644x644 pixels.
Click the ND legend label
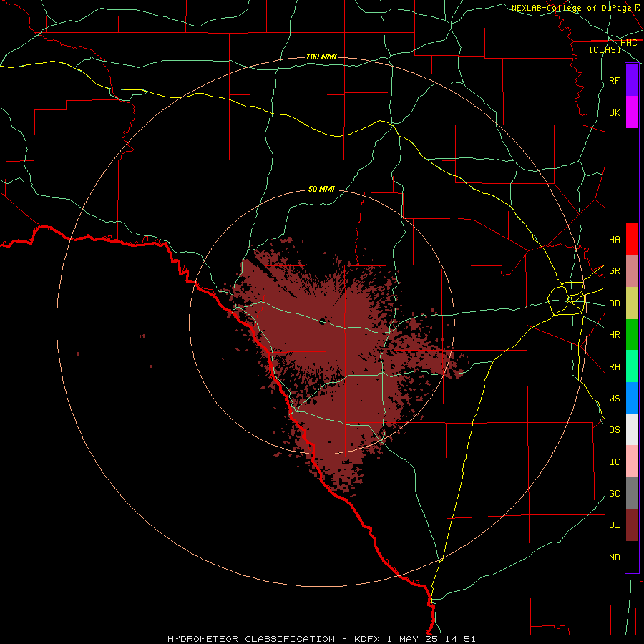click(x=615, y=557)
